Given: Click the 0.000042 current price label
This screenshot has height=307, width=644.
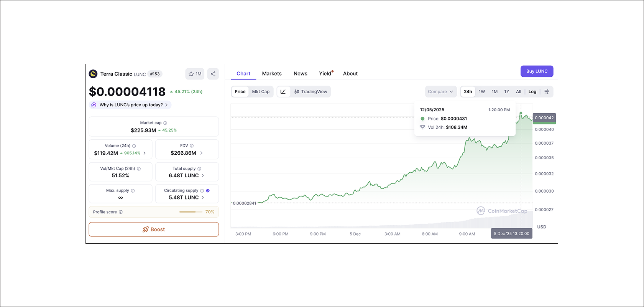Looking at the screenshot, I should click(x=544, y=118).
